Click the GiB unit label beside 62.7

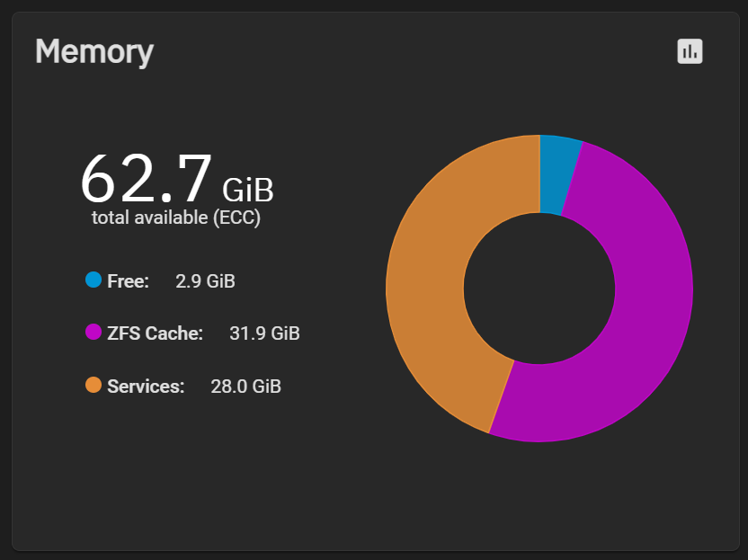pyautogui.click(x=248, y=190)
